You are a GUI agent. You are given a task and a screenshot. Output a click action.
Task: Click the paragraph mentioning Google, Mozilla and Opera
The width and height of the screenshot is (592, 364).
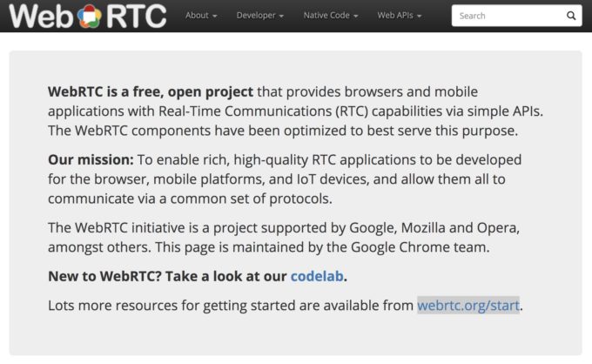pyautogui.click(x=284, y=238)
